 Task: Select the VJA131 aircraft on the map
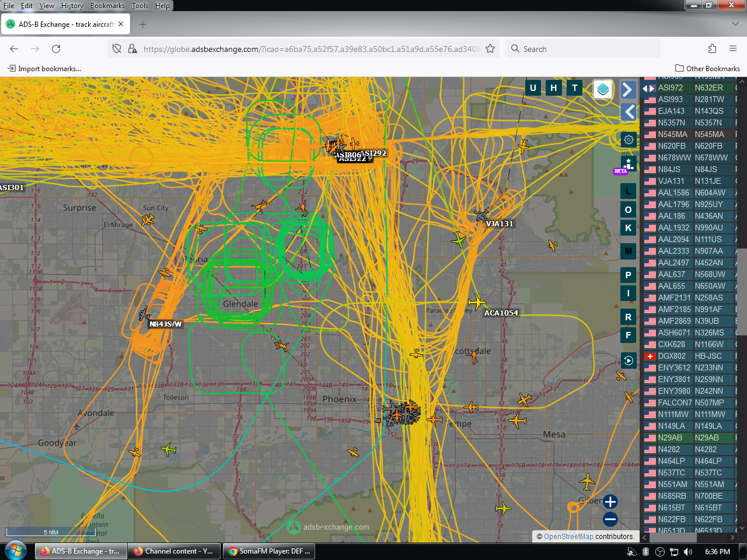coord(482,216)
